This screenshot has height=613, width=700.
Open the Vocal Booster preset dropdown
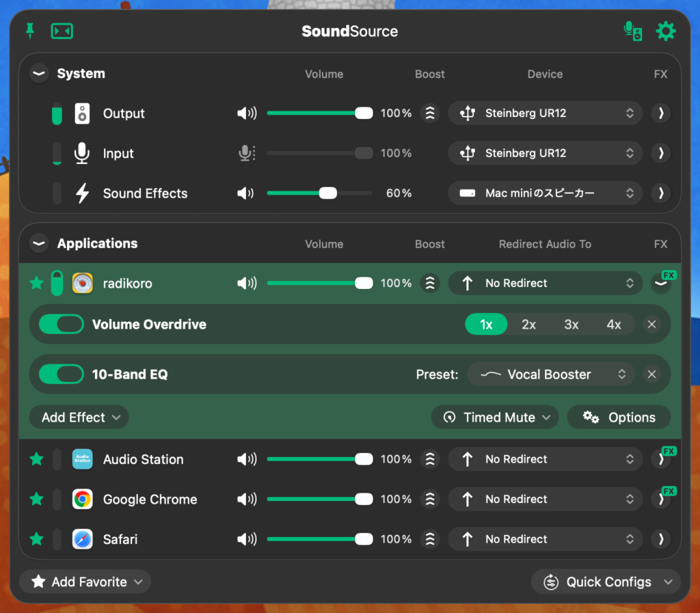point(551,374)
